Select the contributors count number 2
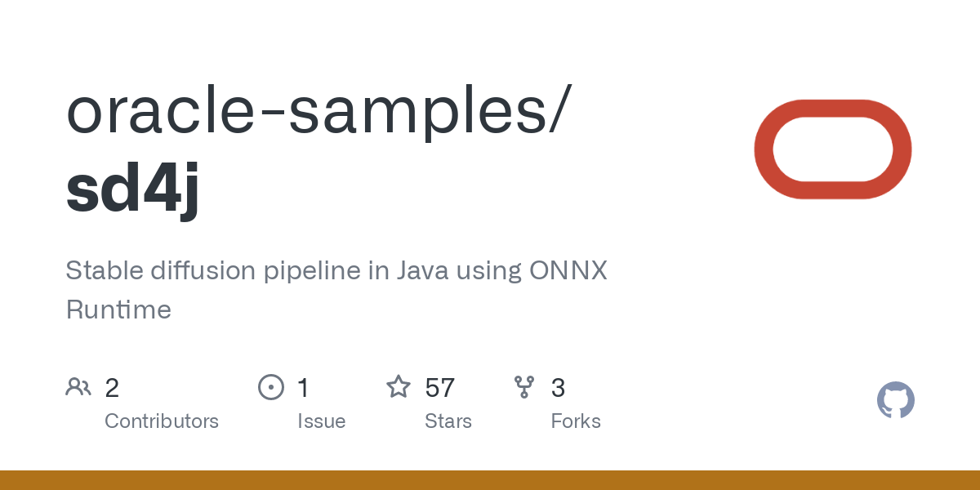The width and height of the screenshot is (980, 490). (112, 388)
